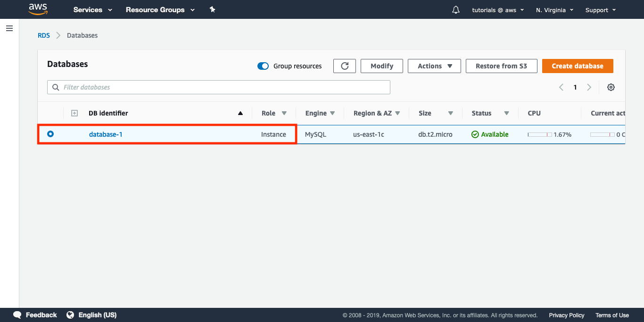Select the database-1 radio button

pos(50,134)
